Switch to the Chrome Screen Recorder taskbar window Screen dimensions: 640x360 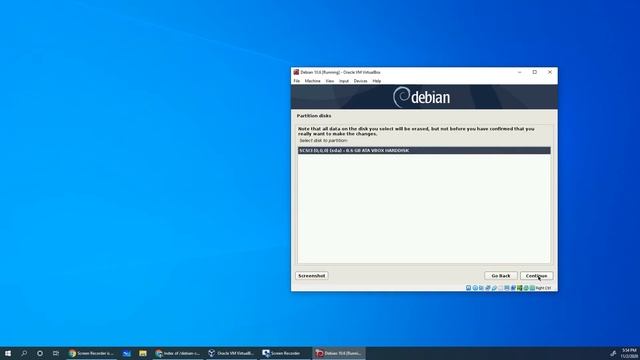91,353
